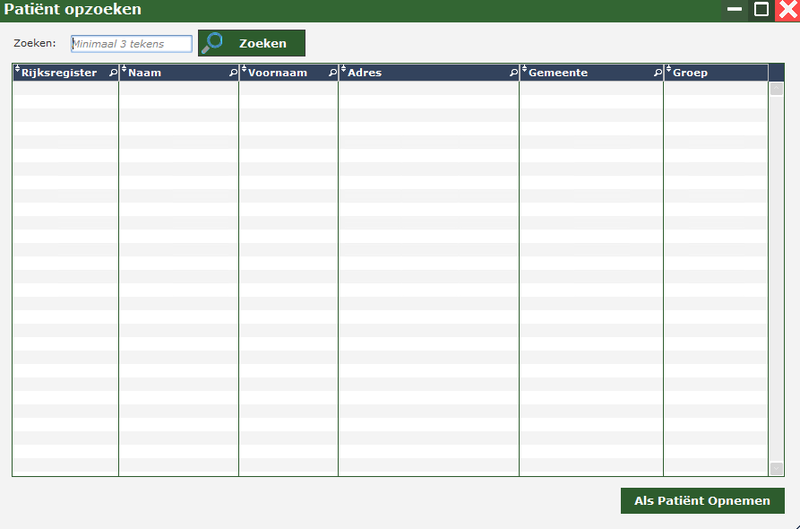The image size is (800, 529).
Task: Click the Voornaam column search icon
Action: (333, 73)
